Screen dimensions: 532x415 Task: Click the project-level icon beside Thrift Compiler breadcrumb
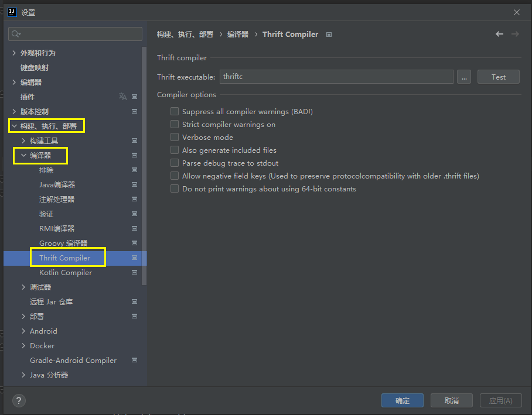[329, 35]
